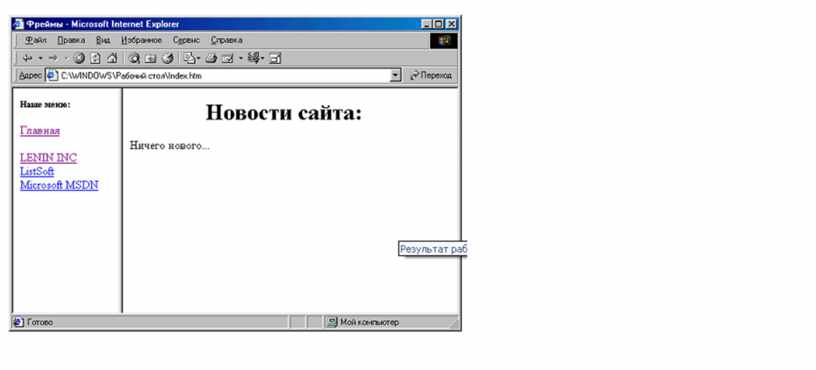
Task: Go to Home page icon
Action: pyautogui.click(x=112, y=58)
